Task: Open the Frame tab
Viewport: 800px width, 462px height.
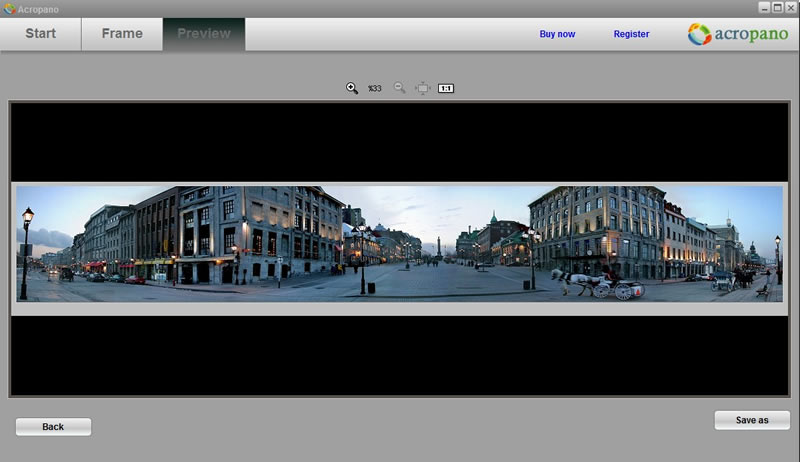Action: 122,34
